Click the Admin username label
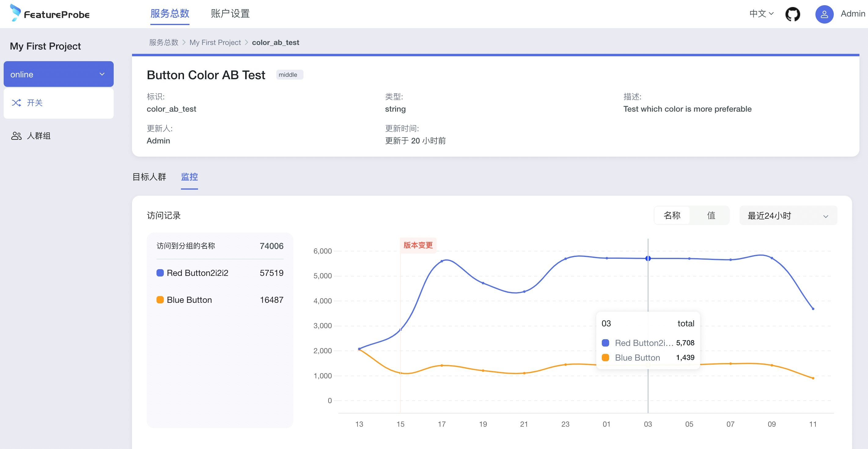Screen dimensions: 868x449 pyautogui.click(x=853, y=14)
